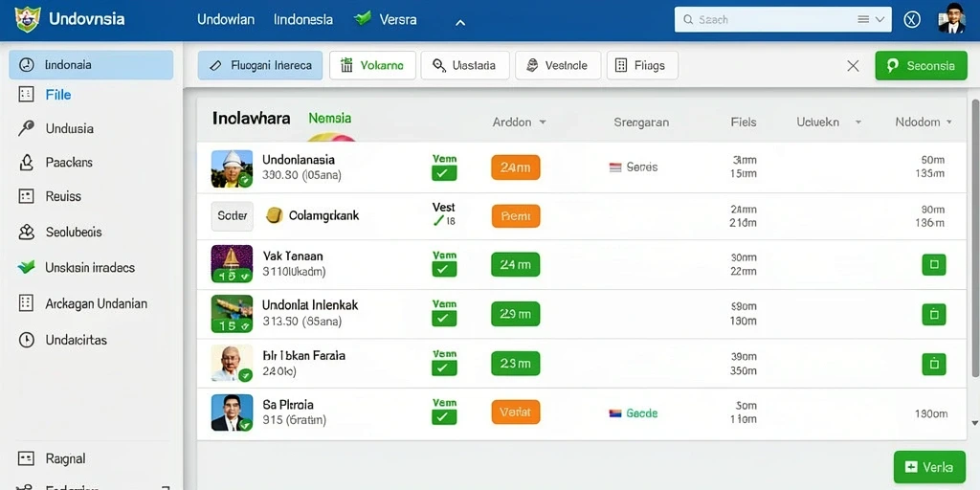Click the Vestricle tab icon
The width and height of the screenshot is (980, 490).
(x=532, y=65)
